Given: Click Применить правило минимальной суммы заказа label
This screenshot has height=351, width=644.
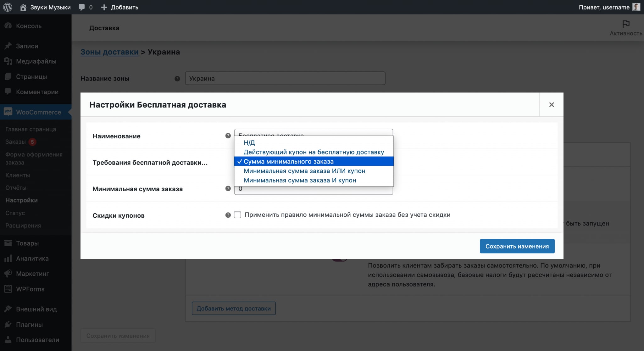Looking at the screenshot, I should (x=347, y=215).
